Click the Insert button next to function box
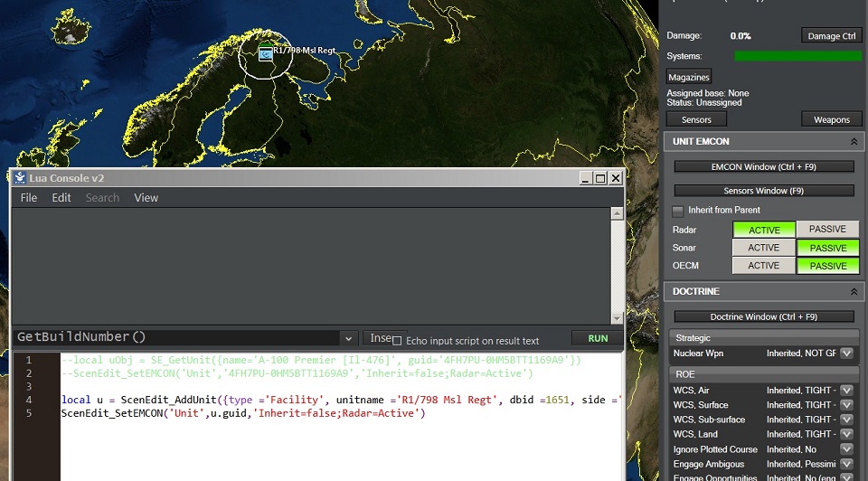This screenshot has width=868, height=481. pos(380,338)
